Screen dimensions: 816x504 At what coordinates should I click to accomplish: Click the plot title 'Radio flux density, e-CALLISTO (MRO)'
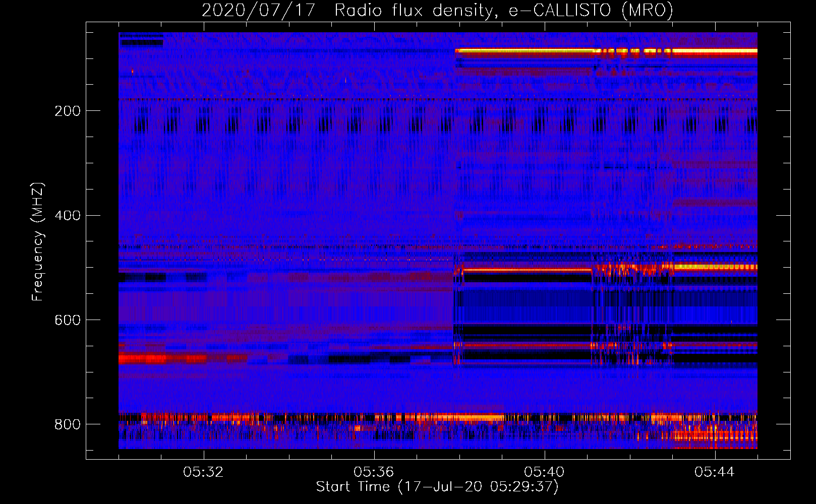click(x=504, y=10)
